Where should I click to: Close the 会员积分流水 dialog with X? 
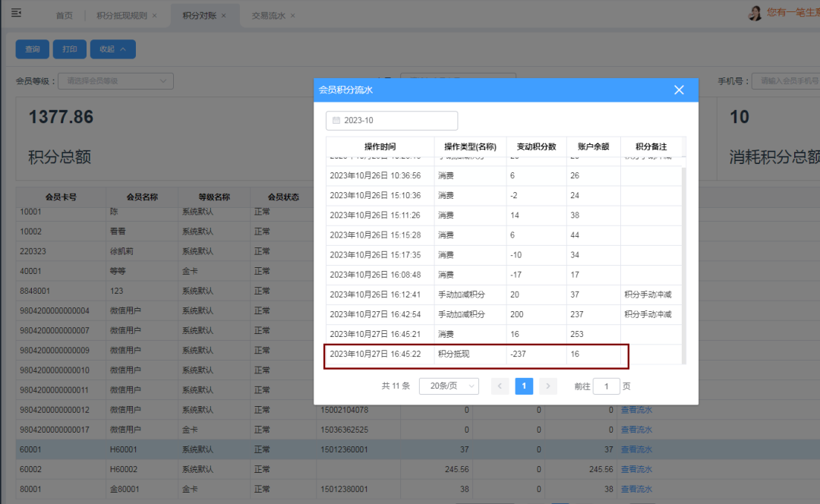pos(679,90)
